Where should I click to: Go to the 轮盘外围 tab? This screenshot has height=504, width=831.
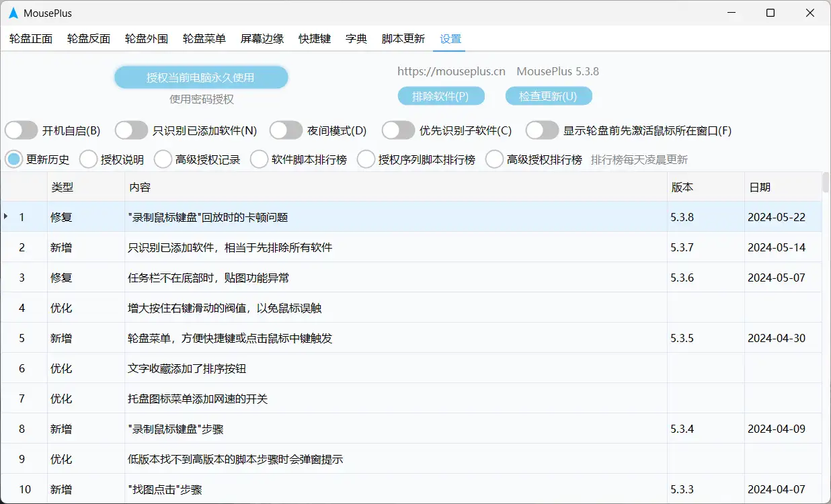coord(147,39)
